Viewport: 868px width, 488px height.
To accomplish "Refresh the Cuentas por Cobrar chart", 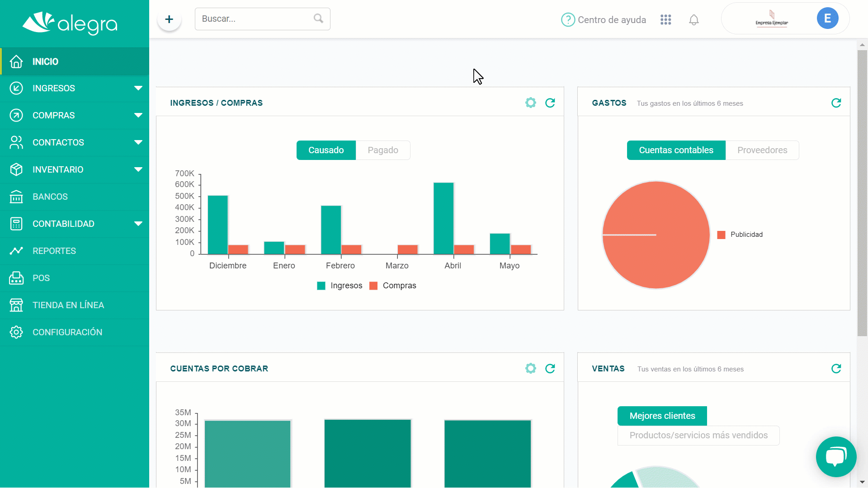I will [550, 369].
